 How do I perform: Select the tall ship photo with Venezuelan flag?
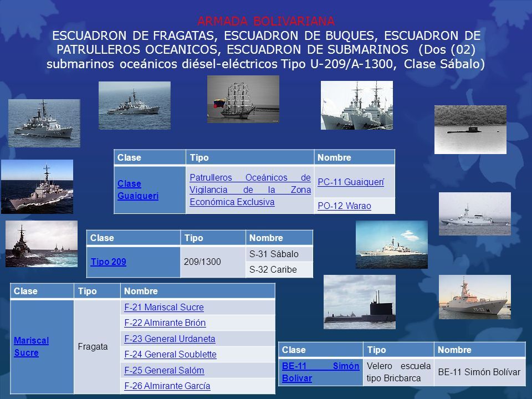tap(243, 99)
